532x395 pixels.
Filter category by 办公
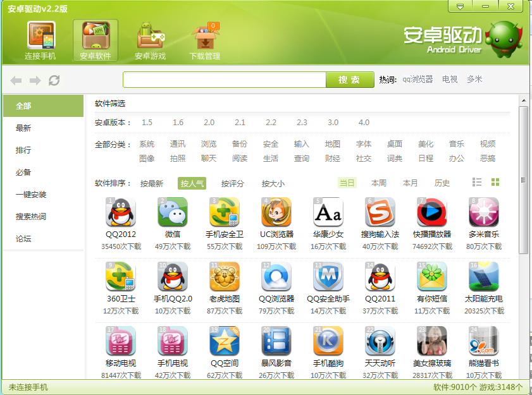click(x=457, y=159)
